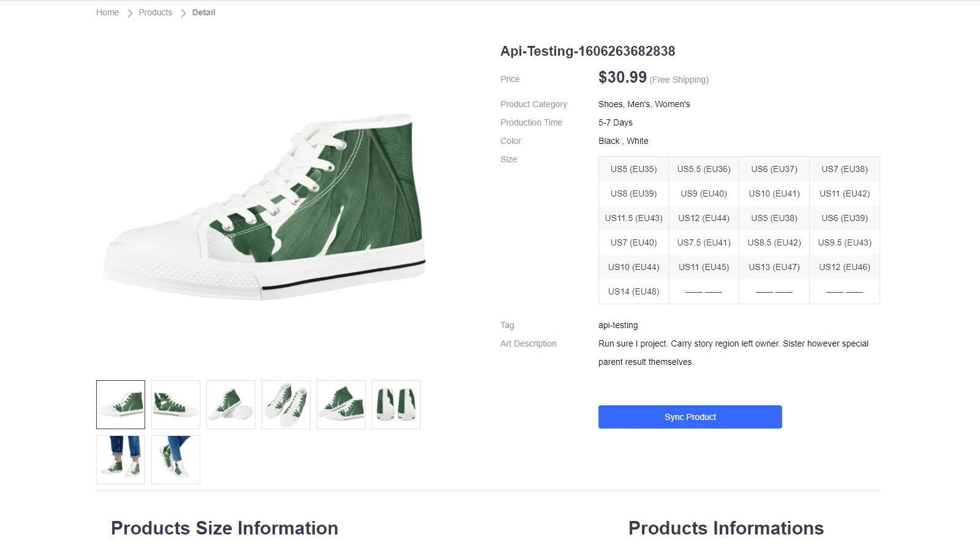Choose size US6 (EU39)
Viewport: 980px width, 551px height.
tap(845, 218)
